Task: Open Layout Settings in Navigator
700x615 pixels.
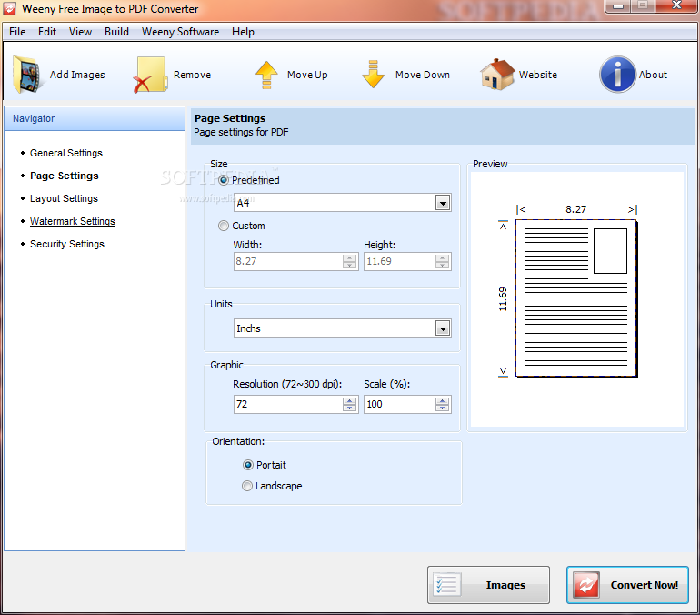Action: 64,198
